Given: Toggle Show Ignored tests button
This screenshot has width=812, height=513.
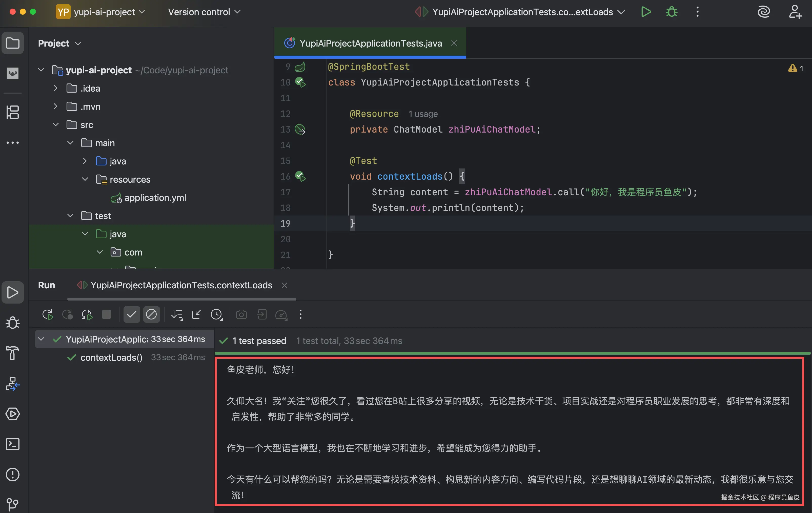Looking at the screenshot, I should [151, 314].
